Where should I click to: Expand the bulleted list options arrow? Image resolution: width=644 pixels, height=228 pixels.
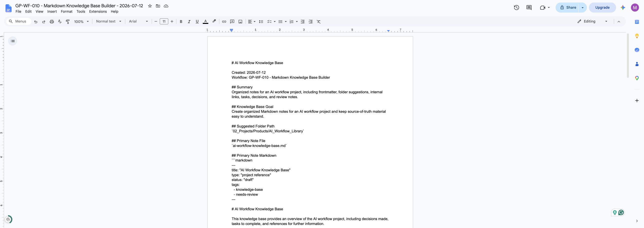click(x=286, y=22)
